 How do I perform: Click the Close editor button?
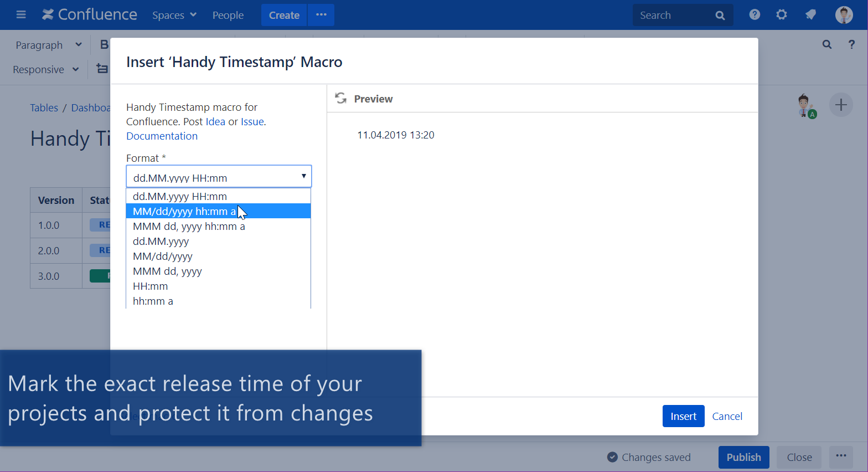point(799,457)
